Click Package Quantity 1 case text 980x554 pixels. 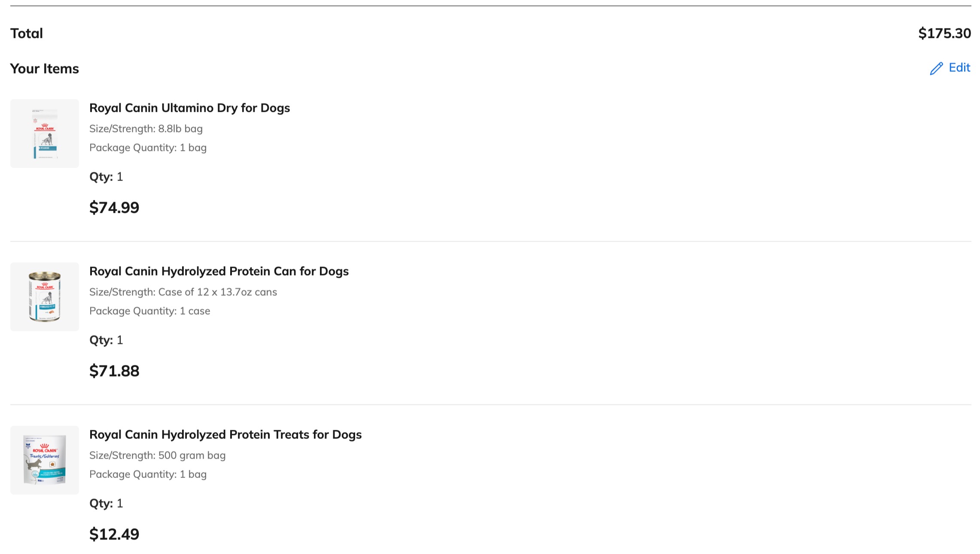150,311
